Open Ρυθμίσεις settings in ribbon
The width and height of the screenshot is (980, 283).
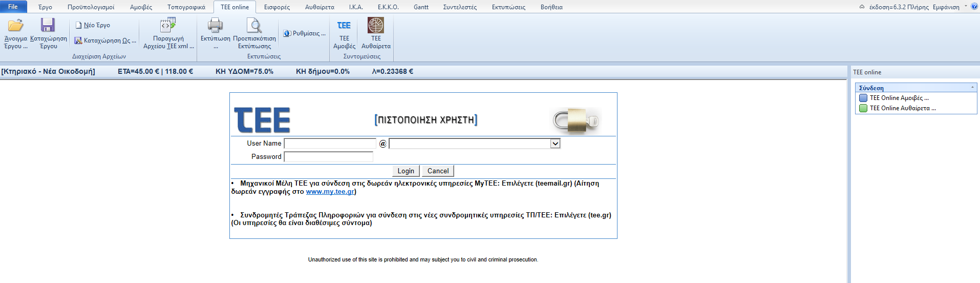[287, 33]
